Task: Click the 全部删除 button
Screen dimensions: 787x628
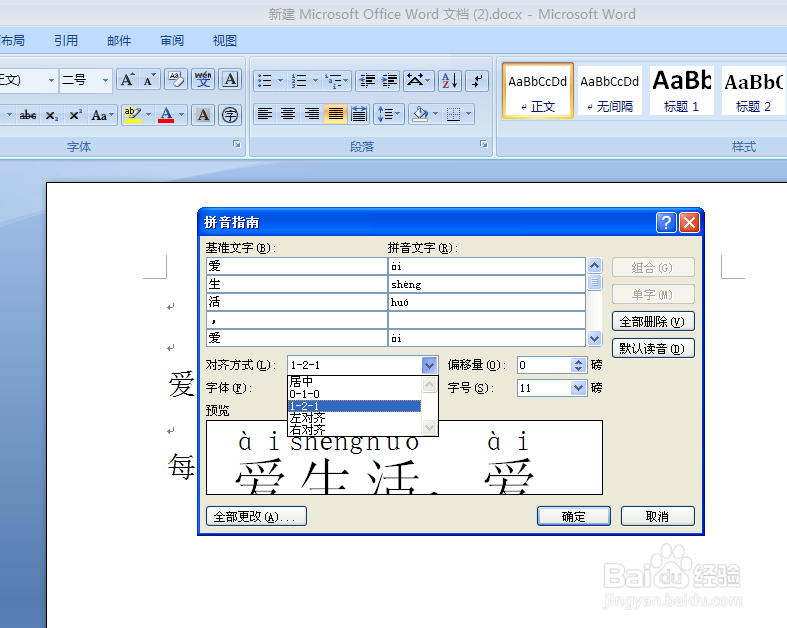Action: coord(653,322)
